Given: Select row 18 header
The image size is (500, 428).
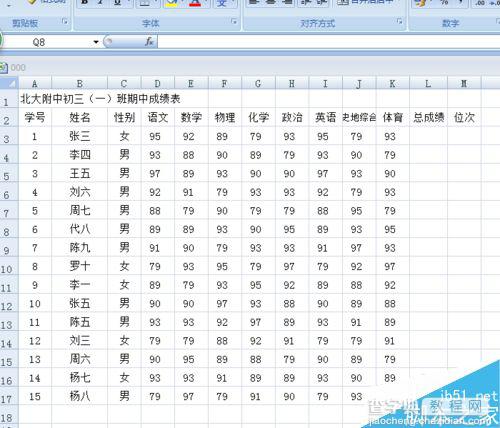Looking at the screenshot, I should (9, 415).
